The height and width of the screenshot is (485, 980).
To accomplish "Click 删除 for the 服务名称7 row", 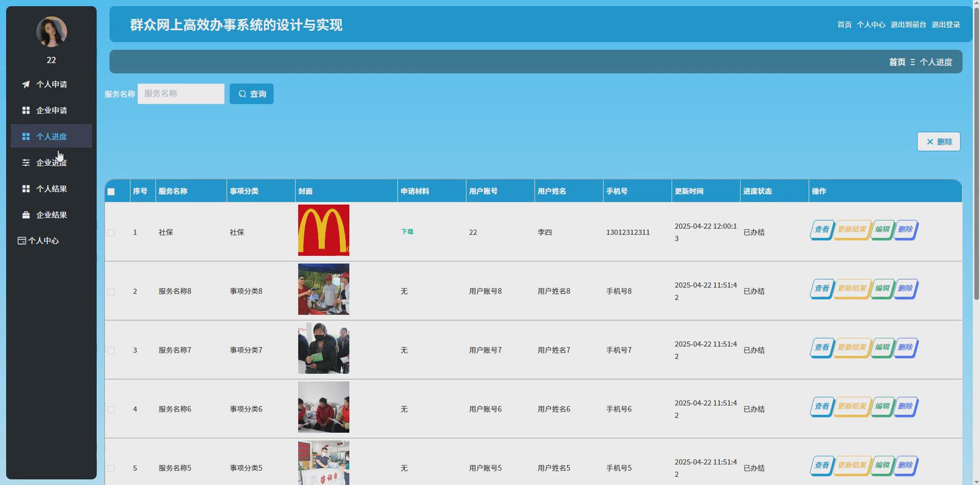I will [905, 347].
